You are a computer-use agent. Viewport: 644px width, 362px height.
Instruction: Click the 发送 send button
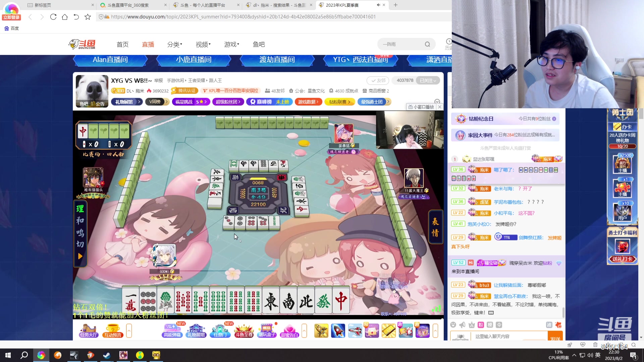(x=555, y=337)
